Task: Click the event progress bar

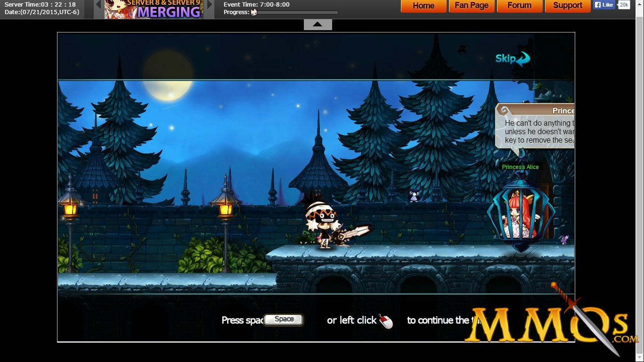Action: (294, 13)
